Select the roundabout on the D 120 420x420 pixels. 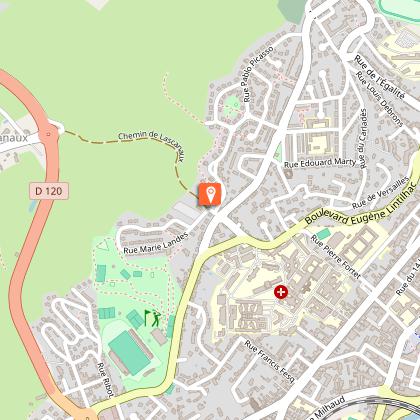tap(49, 134)
